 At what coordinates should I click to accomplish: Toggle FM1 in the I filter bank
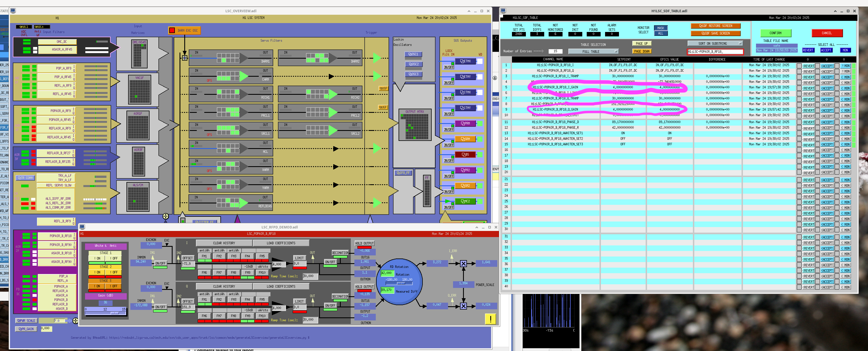(204, 256)
